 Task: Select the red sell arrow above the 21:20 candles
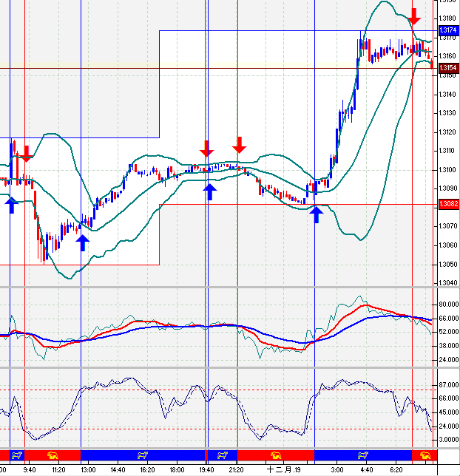[x=239, y=145]
